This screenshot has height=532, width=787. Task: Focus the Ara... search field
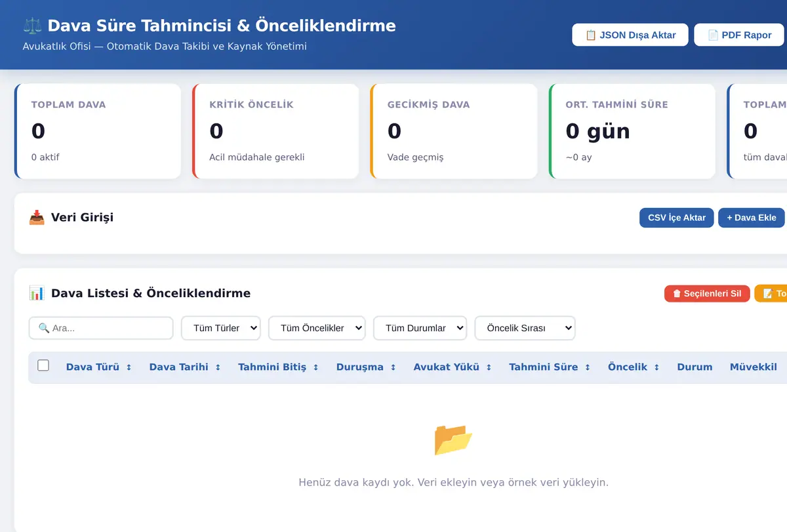101,328
